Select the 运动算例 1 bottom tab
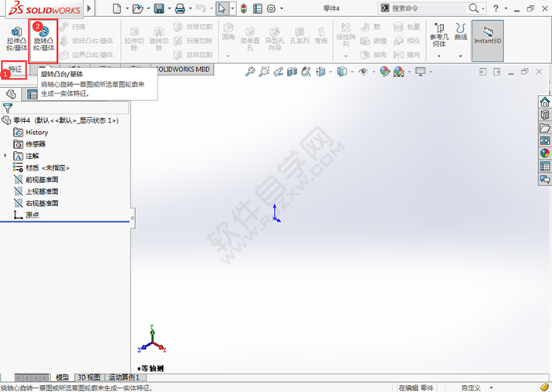The image size is (552, 392). click(x=124, y=377)
